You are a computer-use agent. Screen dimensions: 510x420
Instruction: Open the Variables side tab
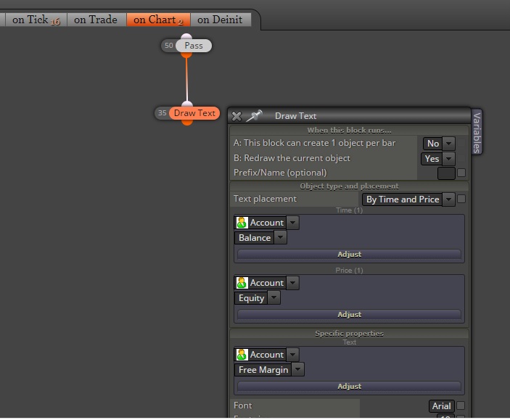(477, 132)
